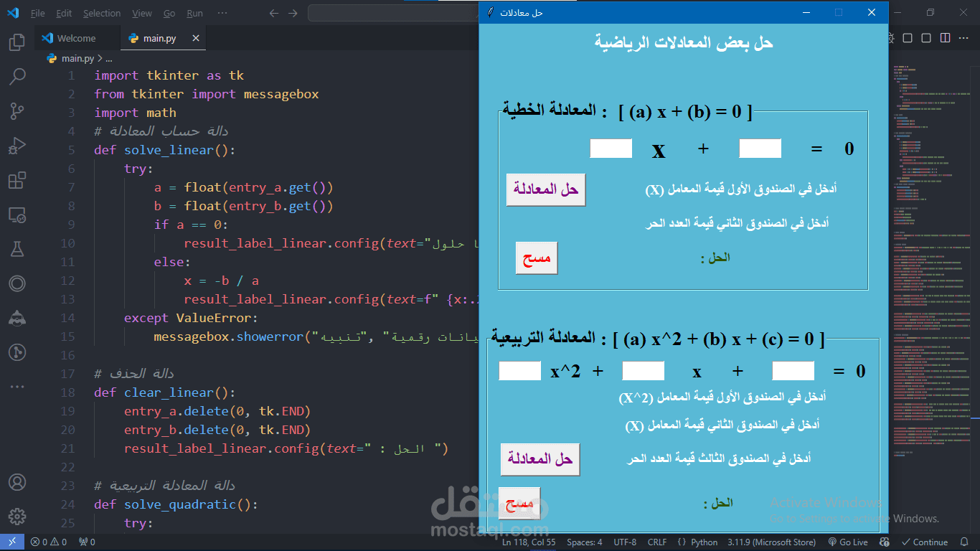Click the quadratic constant c entry box
The height and width of the screenshot is (551, 980).
(793, 371)
